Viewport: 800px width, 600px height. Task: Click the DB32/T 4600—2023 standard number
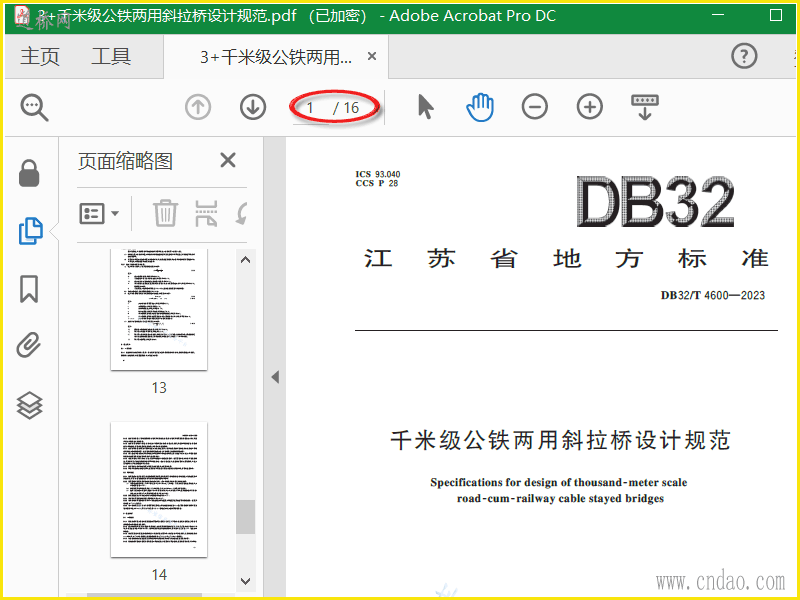click(713, 295)
